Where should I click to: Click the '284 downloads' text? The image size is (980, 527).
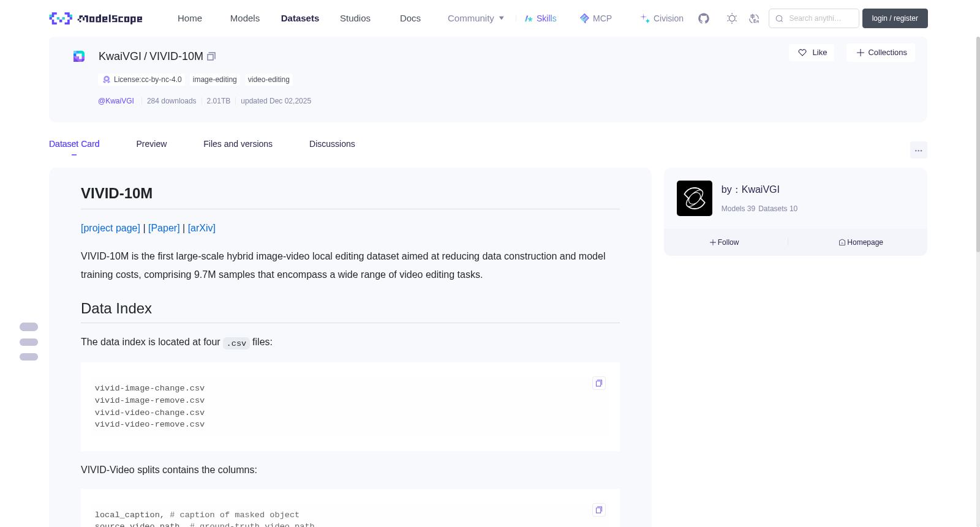coord(171,101)
